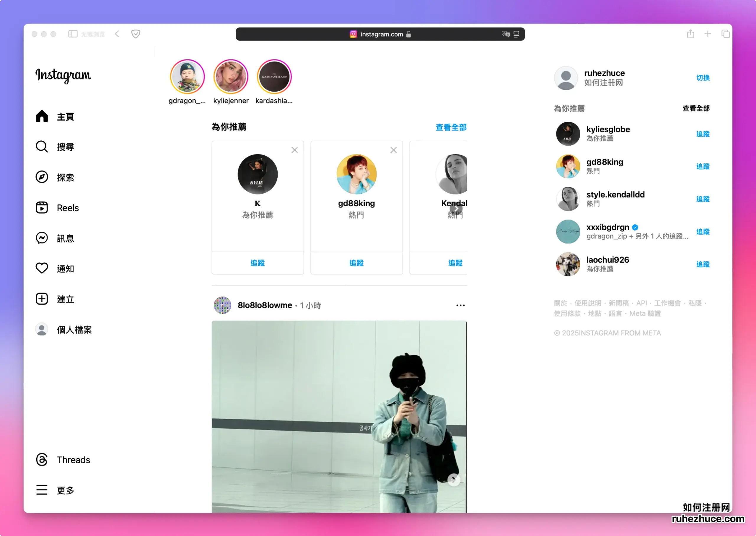Screen dimensions: 756x536
Task: Select kardashia story circle at top
Action: pyautogui.click(x=274, y=77)
